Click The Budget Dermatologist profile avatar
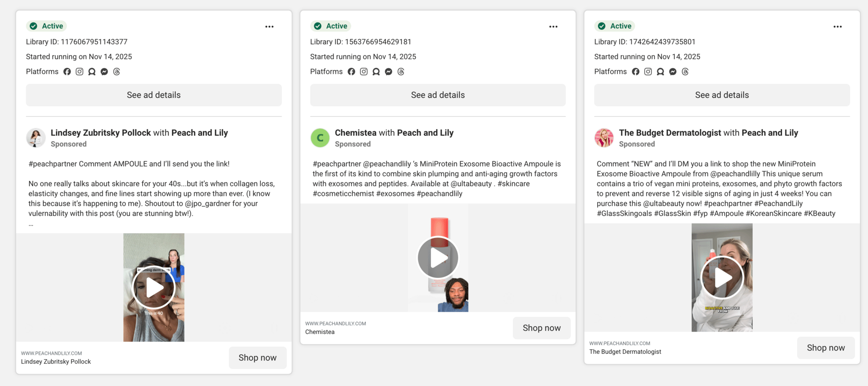Viewport: 868px width, 386px height. [604, 138]
